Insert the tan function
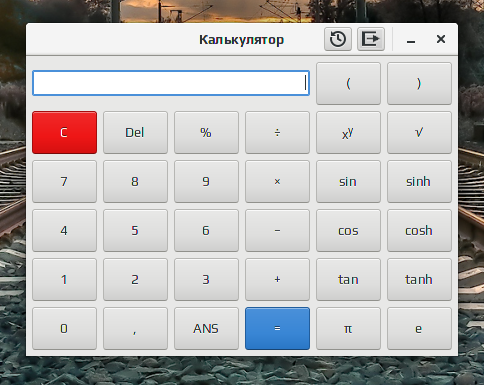 348,279
